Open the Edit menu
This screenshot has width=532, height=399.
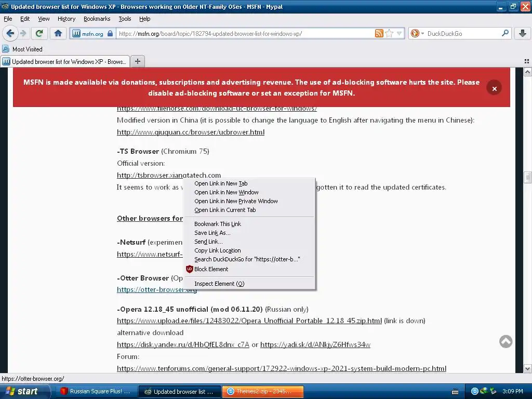25,19
